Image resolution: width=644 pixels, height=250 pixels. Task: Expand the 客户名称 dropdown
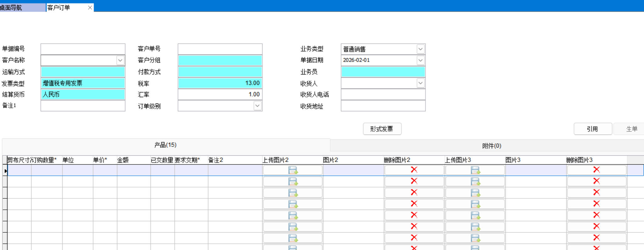(120, 60)
